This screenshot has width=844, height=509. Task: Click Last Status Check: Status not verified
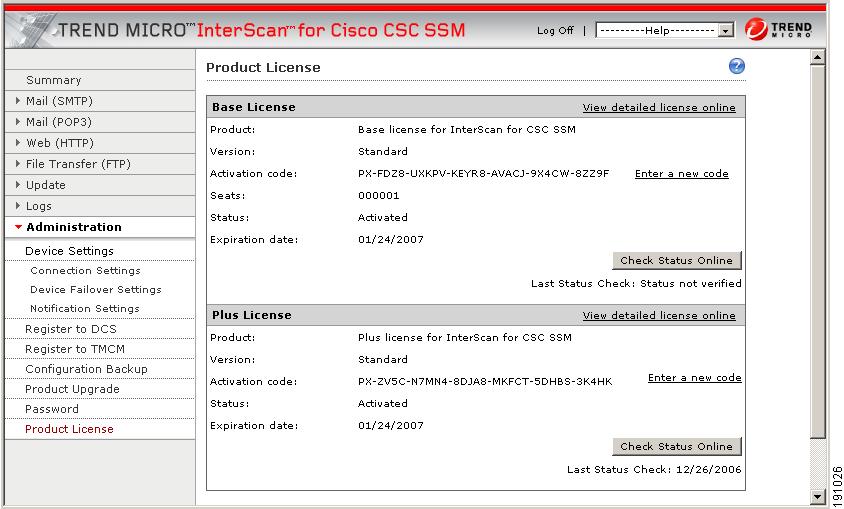(x=636, y=284)
